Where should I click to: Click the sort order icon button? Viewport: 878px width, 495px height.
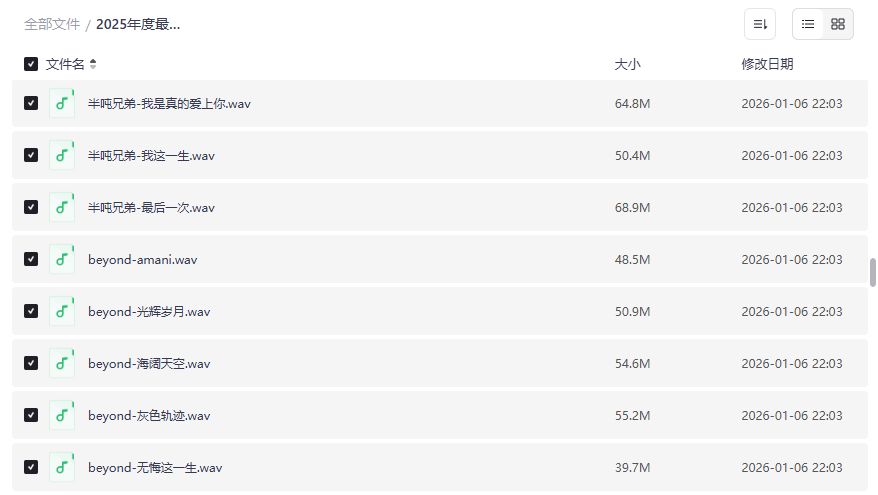[x=760, y=24]
